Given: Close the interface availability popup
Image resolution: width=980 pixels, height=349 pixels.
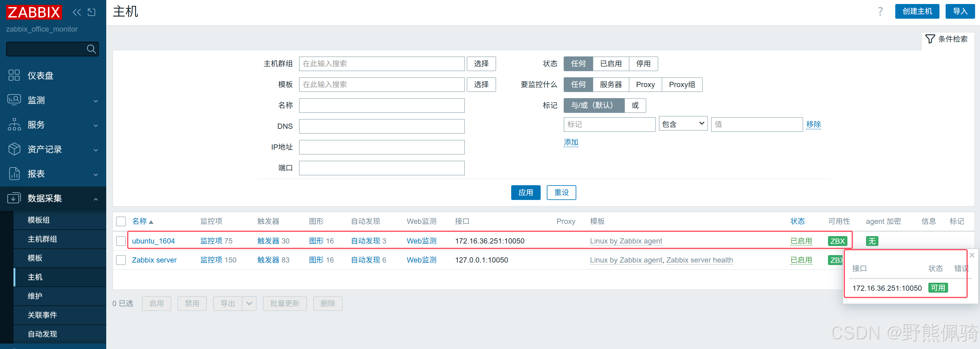Looking at the screenshot, I should [972, 255].
